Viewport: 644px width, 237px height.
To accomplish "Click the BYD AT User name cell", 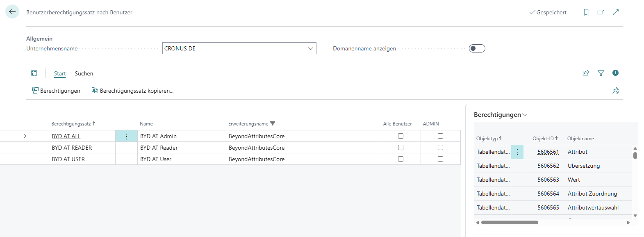I will click(182, 159).
